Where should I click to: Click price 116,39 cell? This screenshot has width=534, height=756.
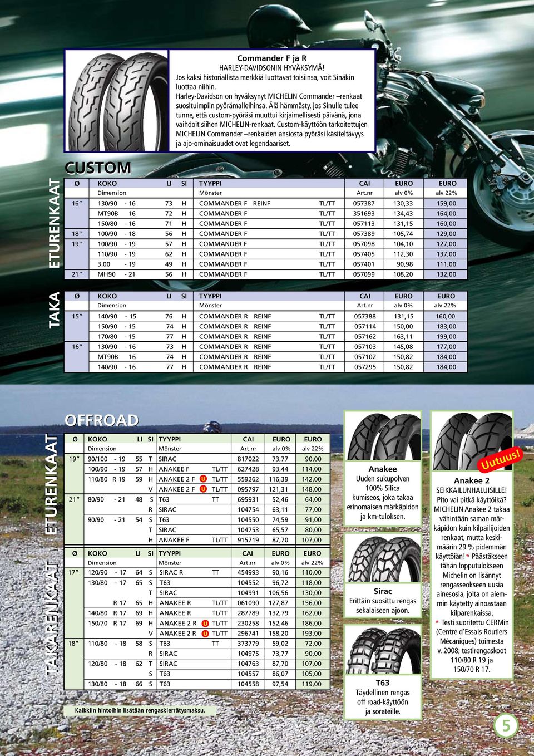(x=279, y=479)
